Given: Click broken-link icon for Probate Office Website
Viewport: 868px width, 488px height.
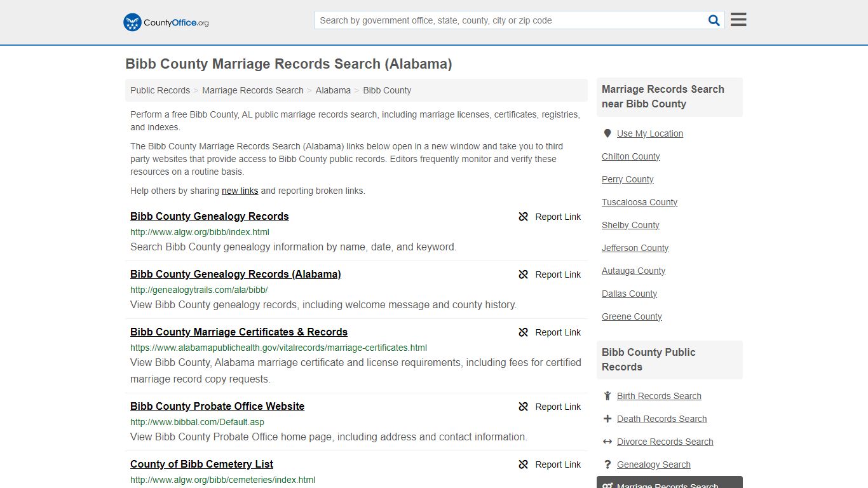Looking at the screenshot, I should [524, 407].
